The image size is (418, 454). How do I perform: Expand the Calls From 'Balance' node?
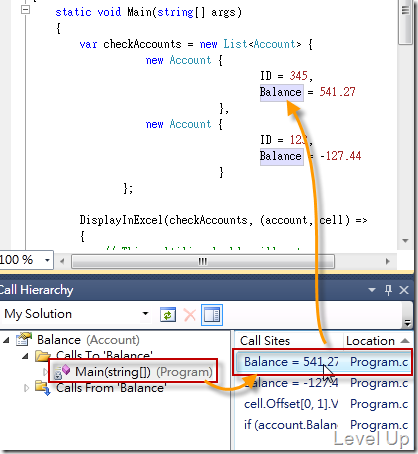[x=26, y=388]
